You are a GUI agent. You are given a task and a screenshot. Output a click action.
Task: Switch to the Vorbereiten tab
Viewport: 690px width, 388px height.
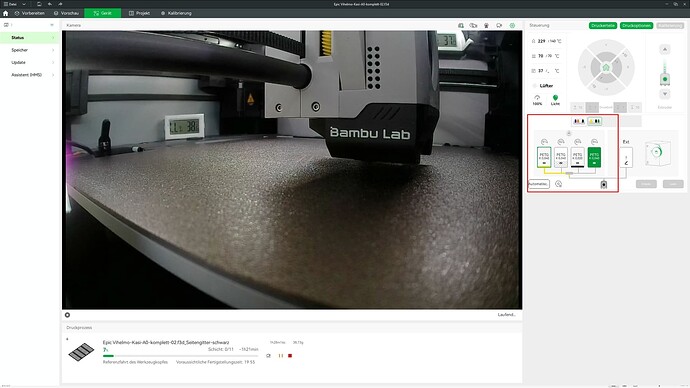[x=29, y=13]
